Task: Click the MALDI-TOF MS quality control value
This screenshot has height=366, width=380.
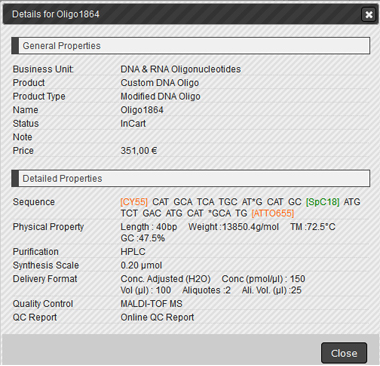Action: click(151, 304)
